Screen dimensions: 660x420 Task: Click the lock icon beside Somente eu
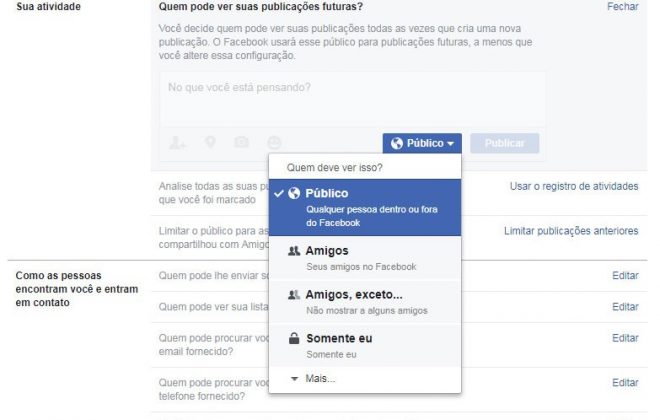pyautogui.click(x=294, y=338)
